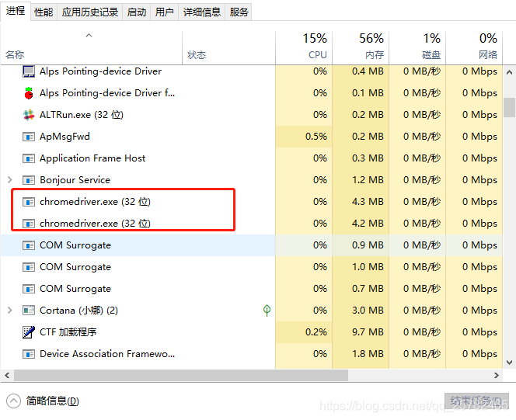
Task: Select the highlighted COM Surrogate row name
Action: [75, 245]
